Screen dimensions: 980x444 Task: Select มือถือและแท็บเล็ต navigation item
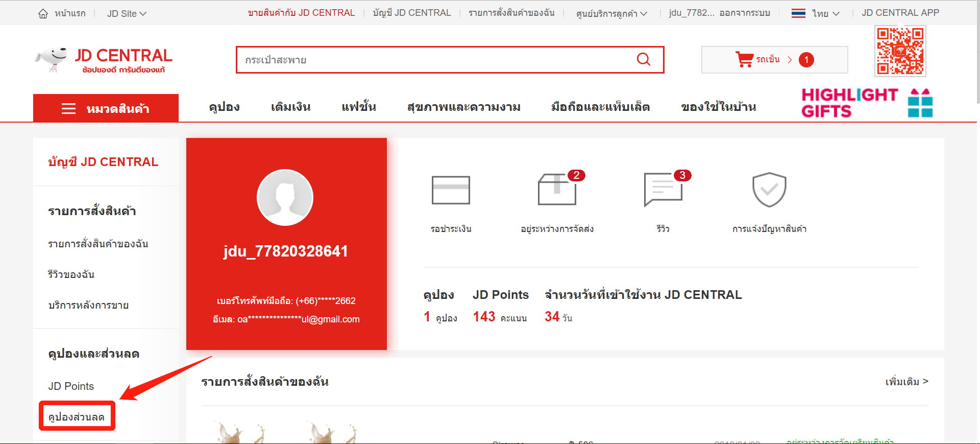pos(600,107)
